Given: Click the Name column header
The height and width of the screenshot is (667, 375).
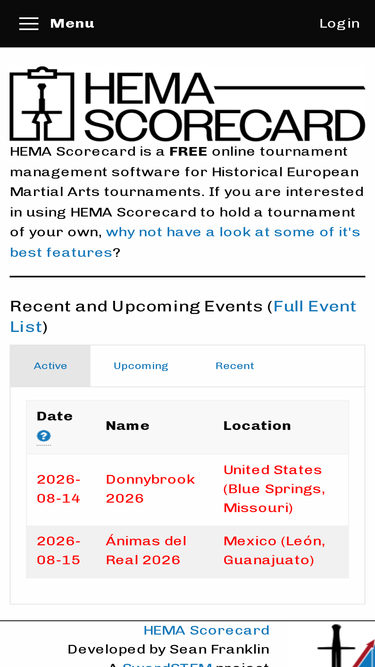Looking at the screenshot, I should coord(127,426).
